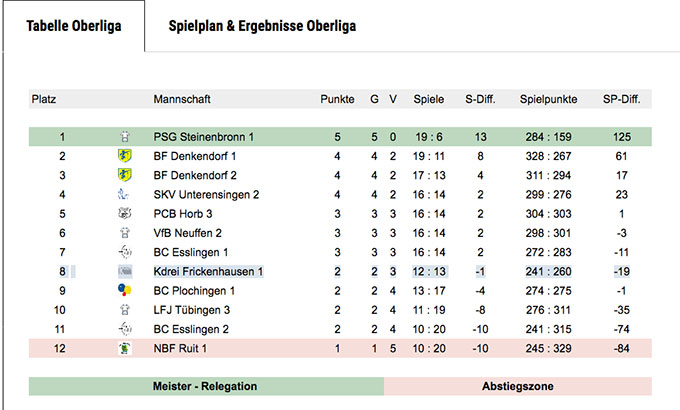The image size is (680, 410).
Task: Click the LFJ Tübingen 3 logo icon
Action: 125,310
